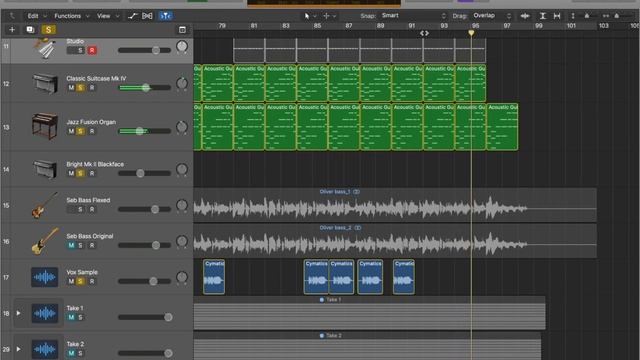Select the Vox Sample waveform icon

pos(45,277)
